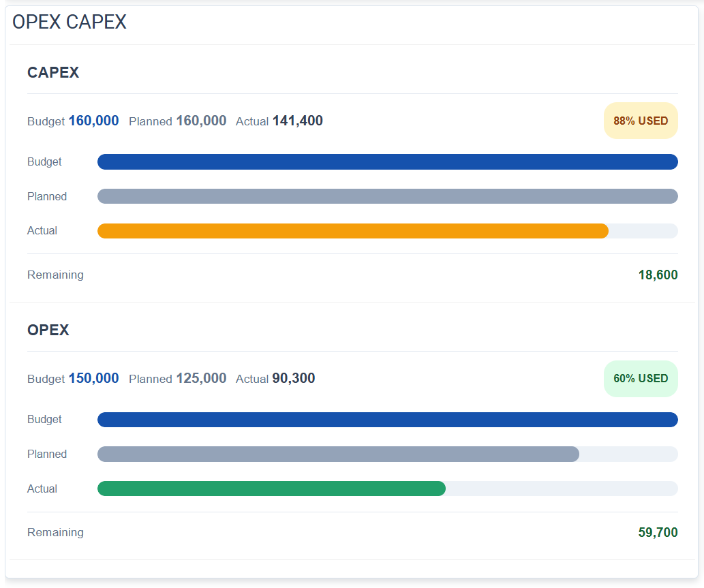The image size is (704, 588).
Task: Click OPEX budget value 150,000
Action: click(x=93, y=378)
